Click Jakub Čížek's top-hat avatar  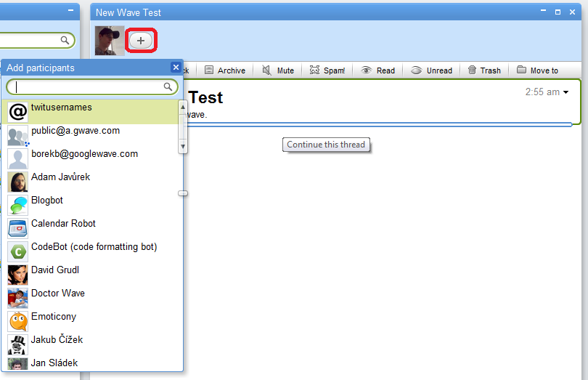coord(17,345)
